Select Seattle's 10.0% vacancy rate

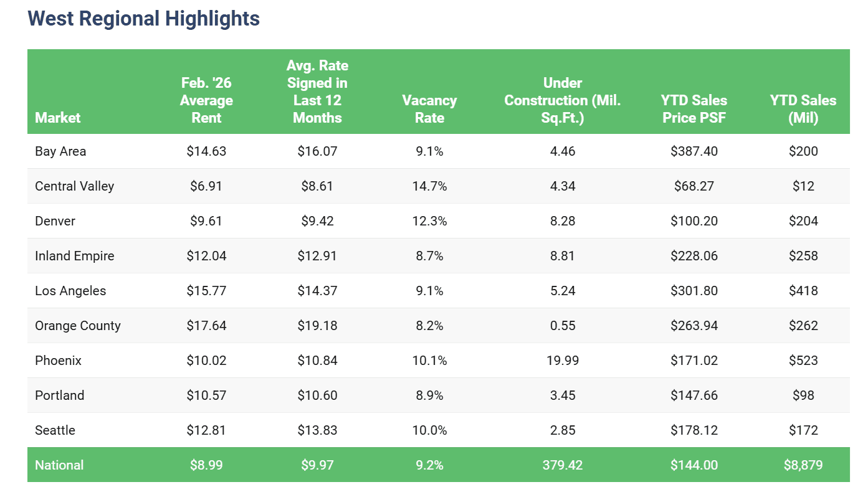429,430
